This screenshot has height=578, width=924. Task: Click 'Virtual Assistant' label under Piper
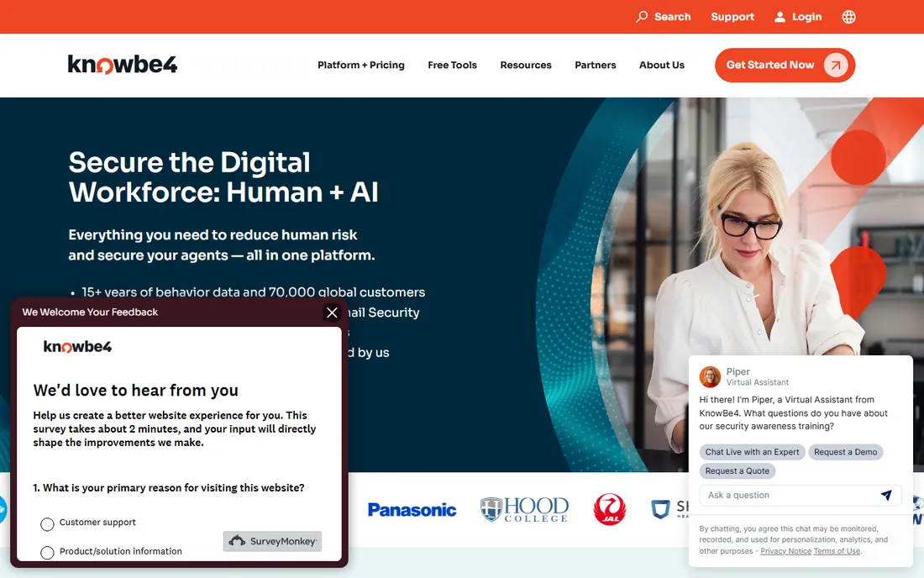pos(757,382)
